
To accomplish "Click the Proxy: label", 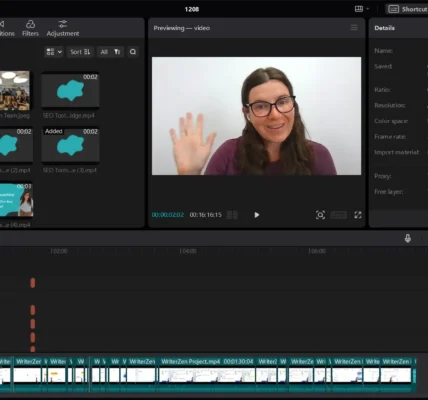I will (383, 176).
